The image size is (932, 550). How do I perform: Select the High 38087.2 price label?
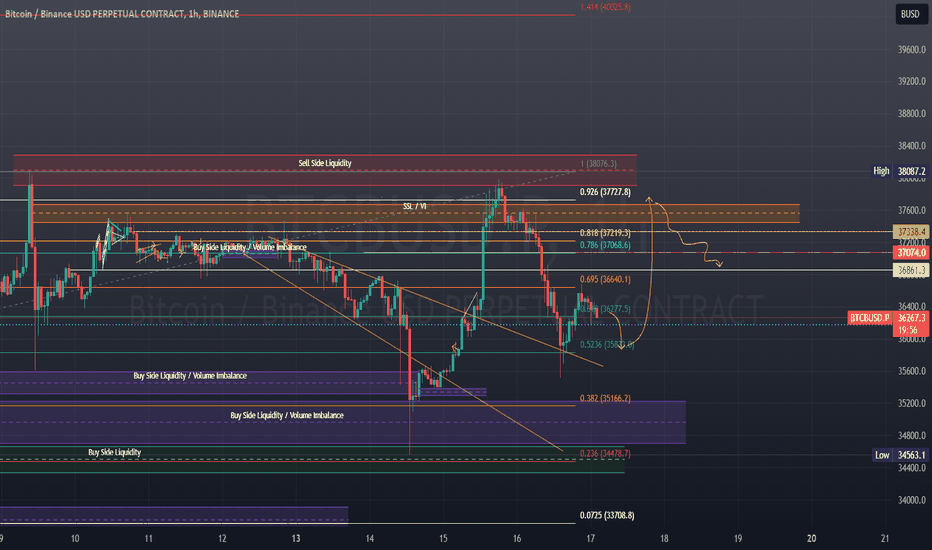coord(899,171)
